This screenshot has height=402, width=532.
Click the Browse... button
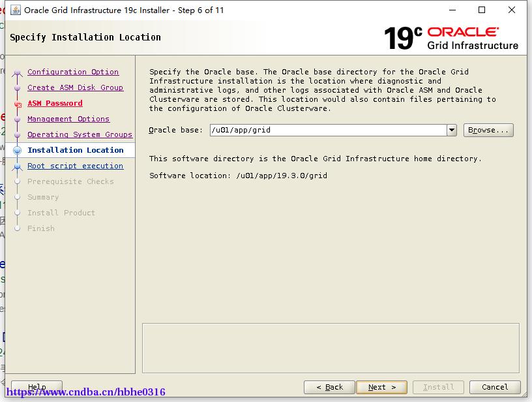(488, 130)
